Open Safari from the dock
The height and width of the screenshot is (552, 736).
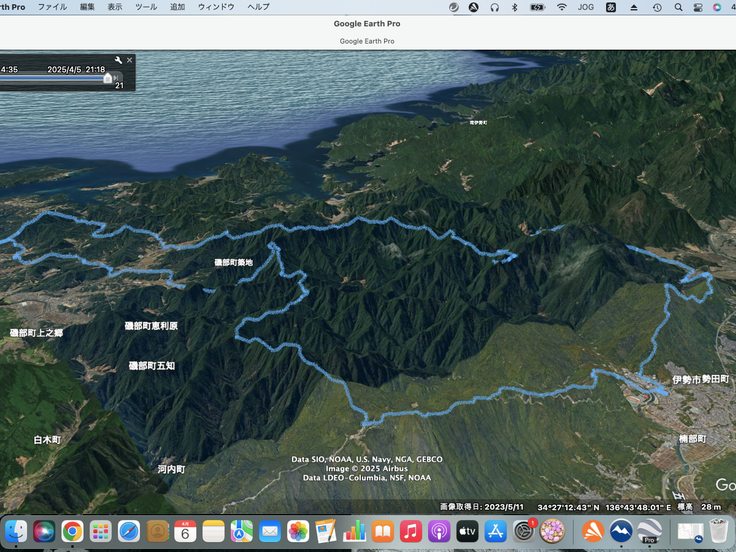128,530
